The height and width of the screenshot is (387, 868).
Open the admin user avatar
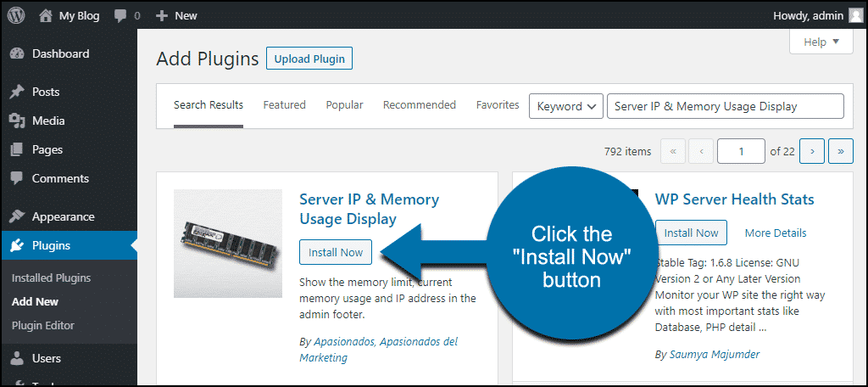tap(855, 15)
